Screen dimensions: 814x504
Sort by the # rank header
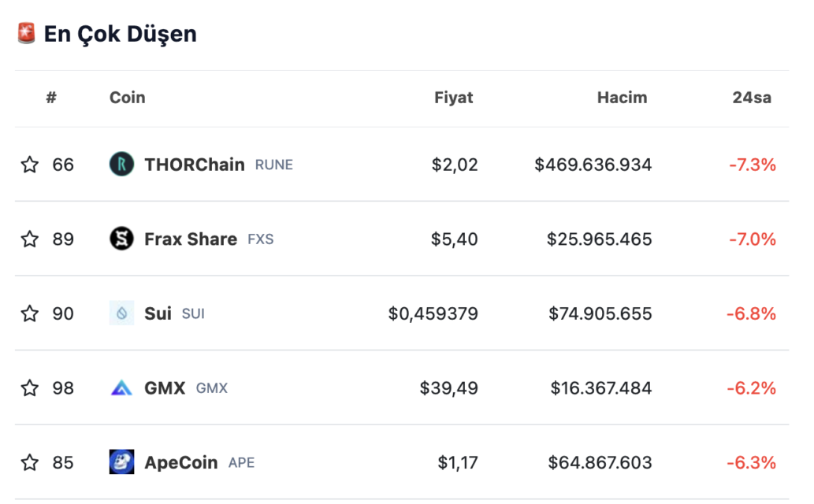coord(51,98)
